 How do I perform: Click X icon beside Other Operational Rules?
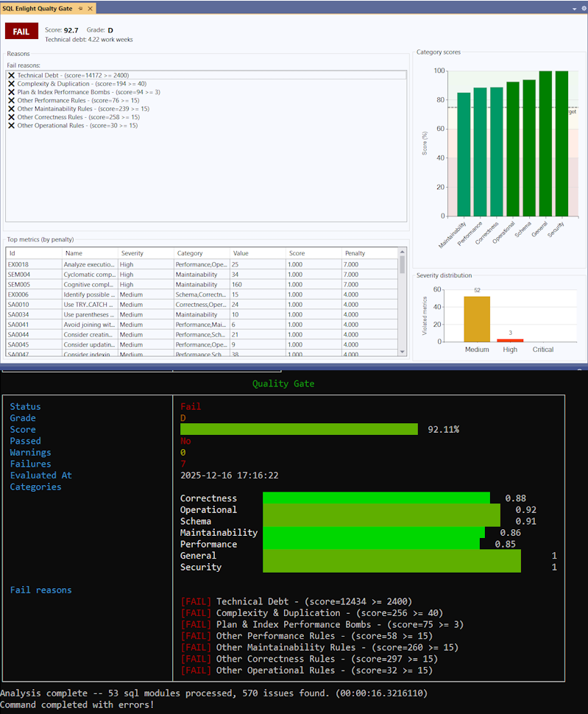(11, 125)
